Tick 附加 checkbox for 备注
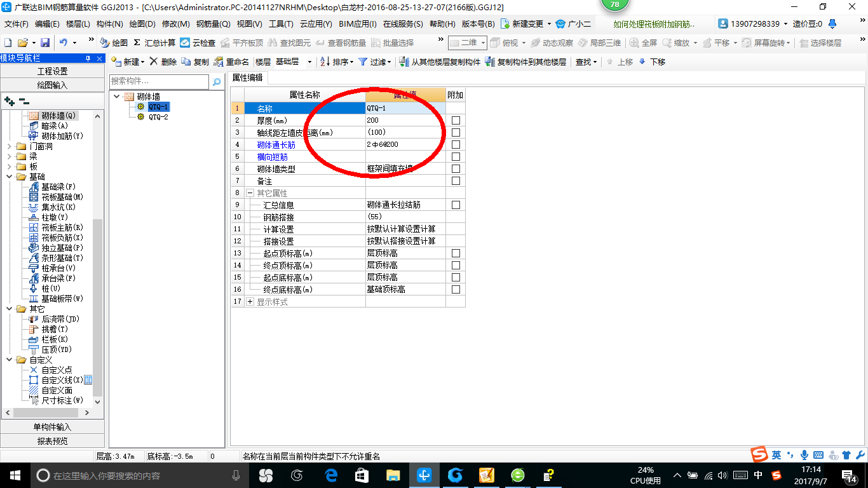The height and width of the screenshot is (488, 868). [x=456, y=181]
